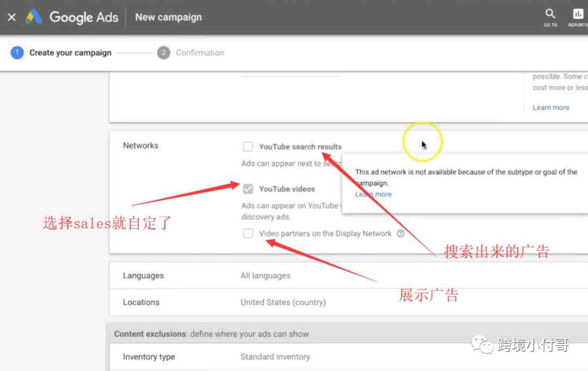The image size is (588, 371).
Task: Open the Reports icon in header
Action: (578, 17)
